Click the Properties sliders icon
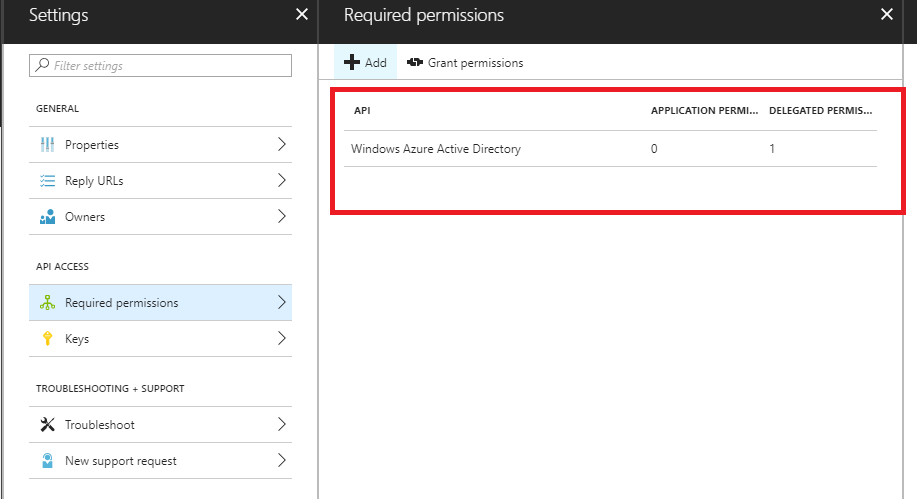Screen dimensions: 917x499 47,145
